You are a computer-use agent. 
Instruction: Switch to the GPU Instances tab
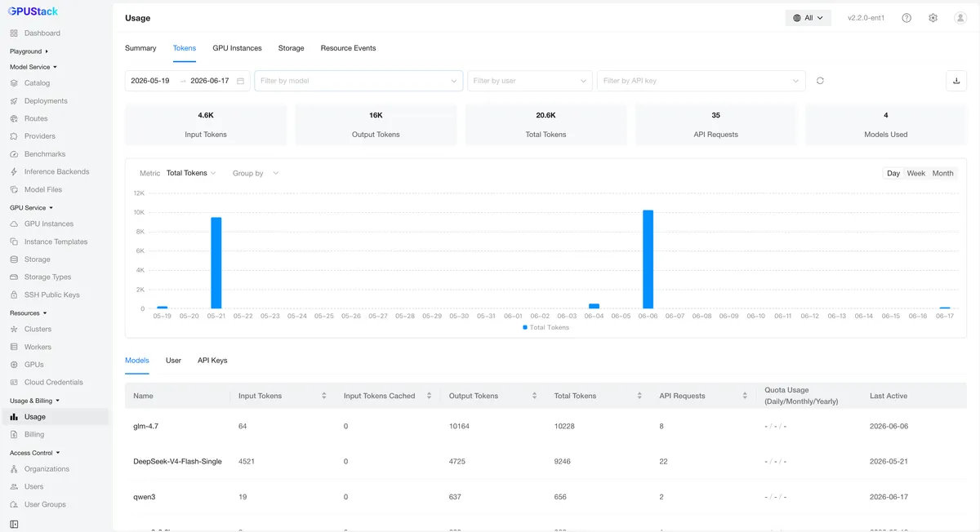[237, 48]
